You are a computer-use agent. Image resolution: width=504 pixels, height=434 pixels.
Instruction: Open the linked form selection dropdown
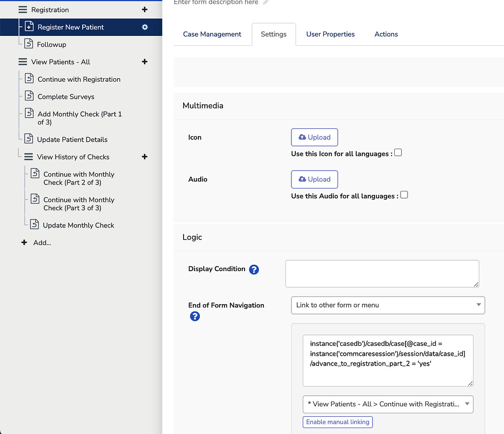388,404
